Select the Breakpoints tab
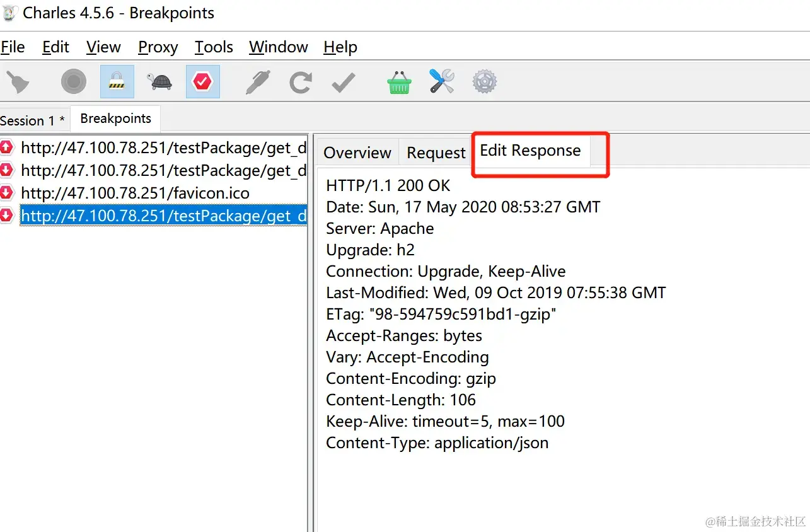 click(x=116, y=119)
